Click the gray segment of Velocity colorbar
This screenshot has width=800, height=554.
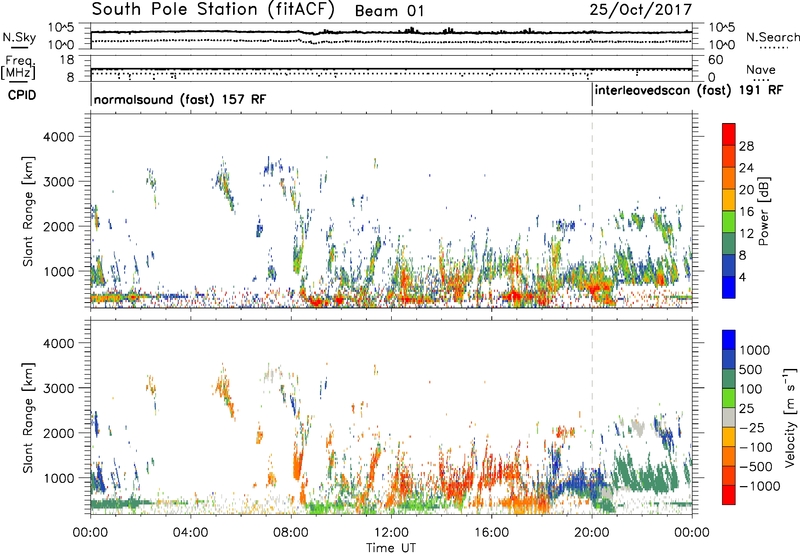(729, 418)
